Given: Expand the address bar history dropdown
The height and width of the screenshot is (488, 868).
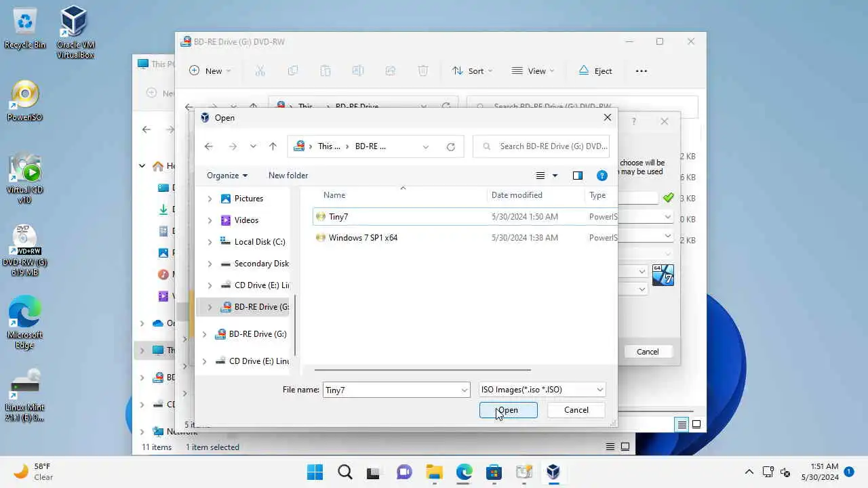Looking at the screenshot, I should point(426,146).
